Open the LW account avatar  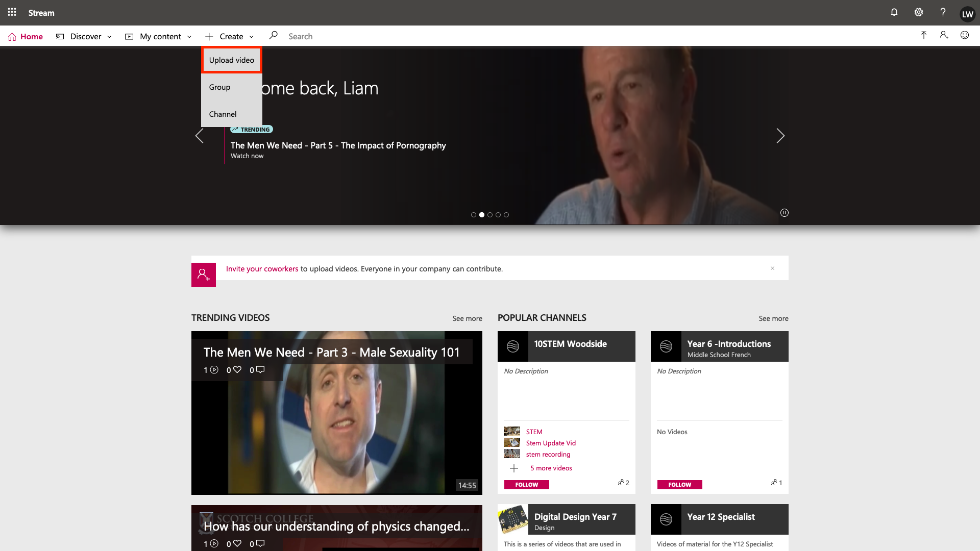pyautogui.click(x=967, y=14)
